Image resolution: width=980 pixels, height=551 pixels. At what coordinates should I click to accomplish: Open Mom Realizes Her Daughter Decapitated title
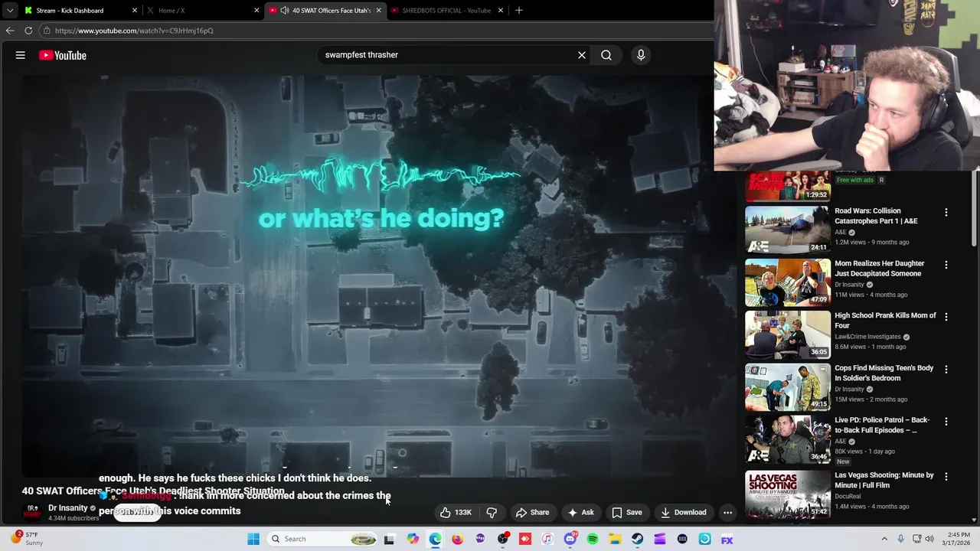pyautogui.click(x=879, y=269)
